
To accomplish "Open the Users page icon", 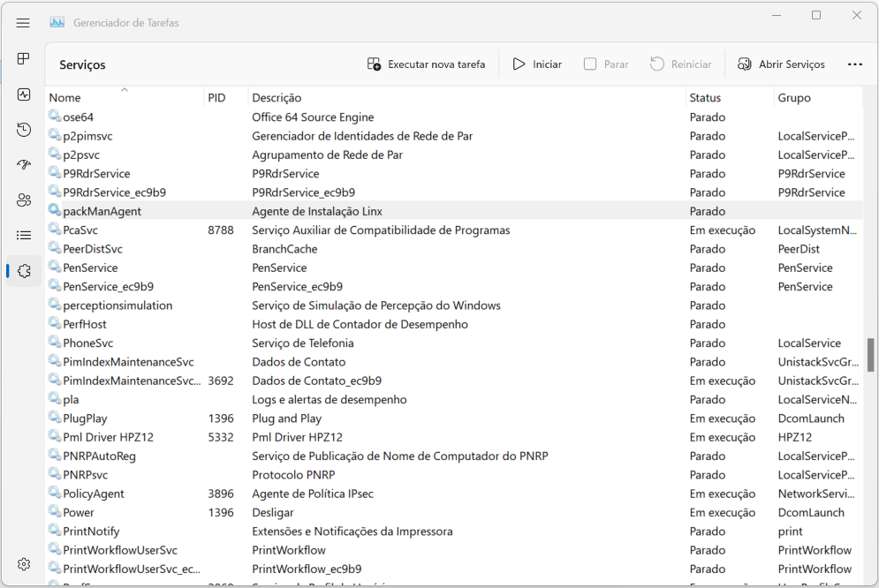I will click(x=24, y=200).
